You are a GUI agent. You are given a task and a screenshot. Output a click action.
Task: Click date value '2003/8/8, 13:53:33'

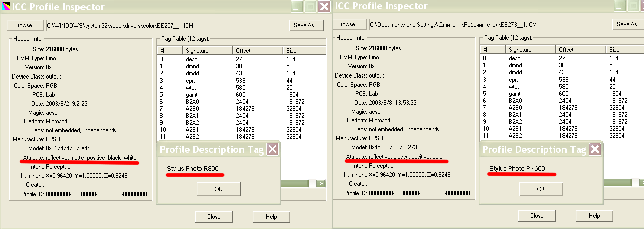[392, 102]
